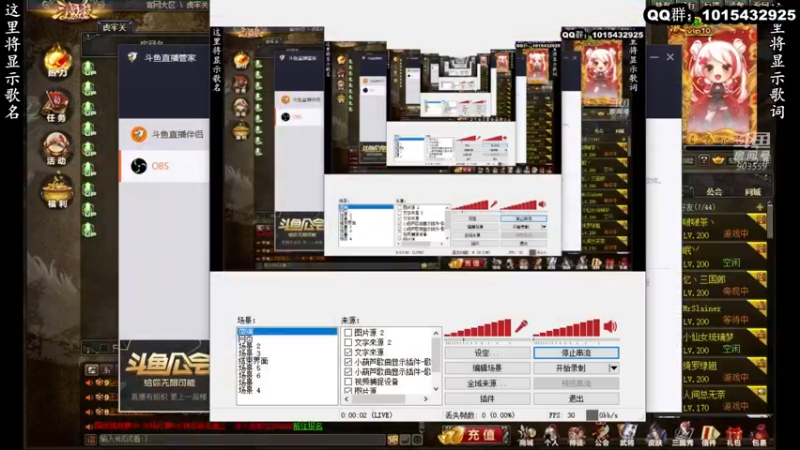This screenshot has height=450, width=800.
Task: Select friend MrSlainer in friends list
Action: 724,314
